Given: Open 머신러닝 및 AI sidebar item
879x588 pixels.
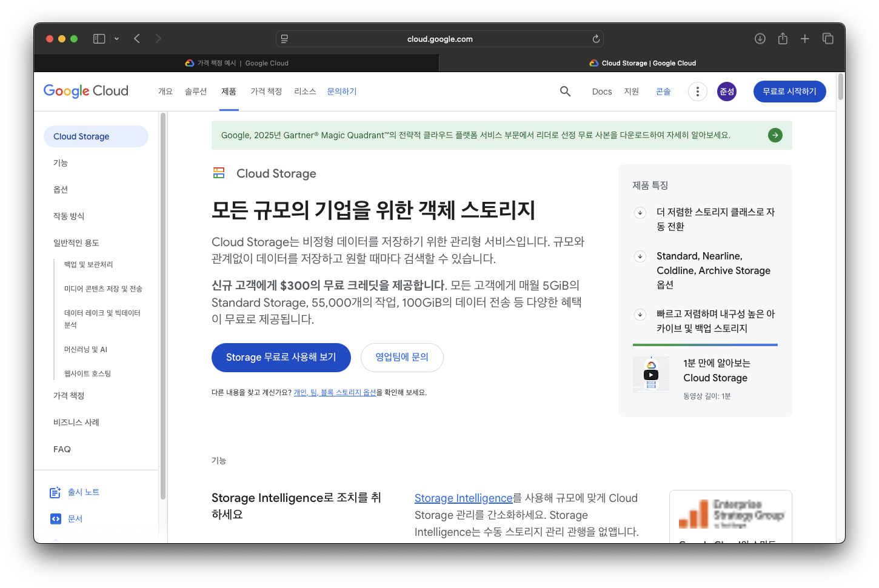Looking at the screenshot, I should [85, 349].
